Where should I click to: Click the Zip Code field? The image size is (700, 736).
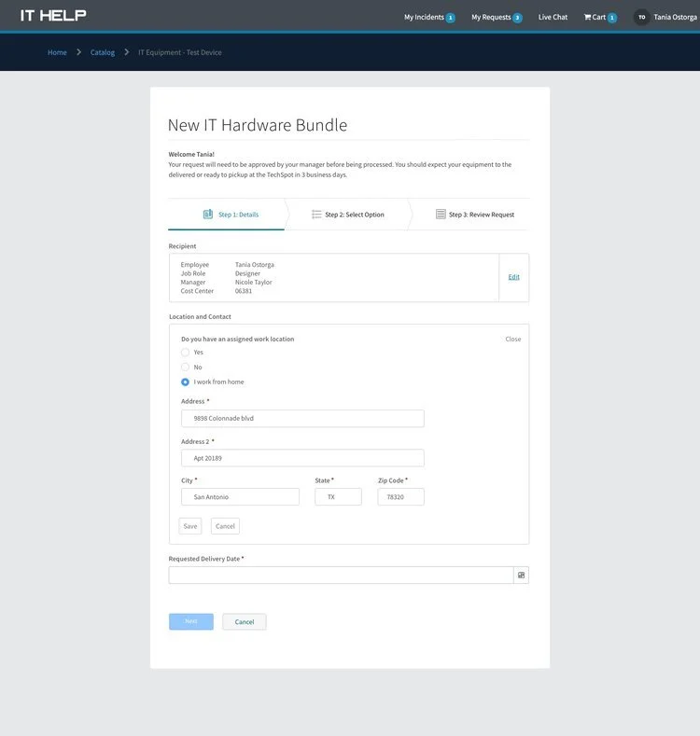400,497
